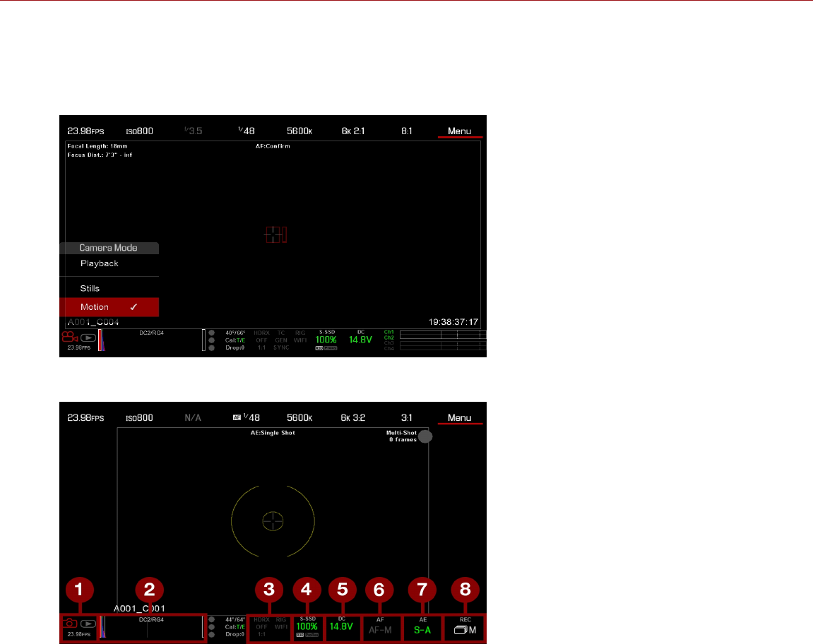Tap the 6K 2:1 format value
The height and width of the screenshot is (644, 813).
(x=353, y=131)
